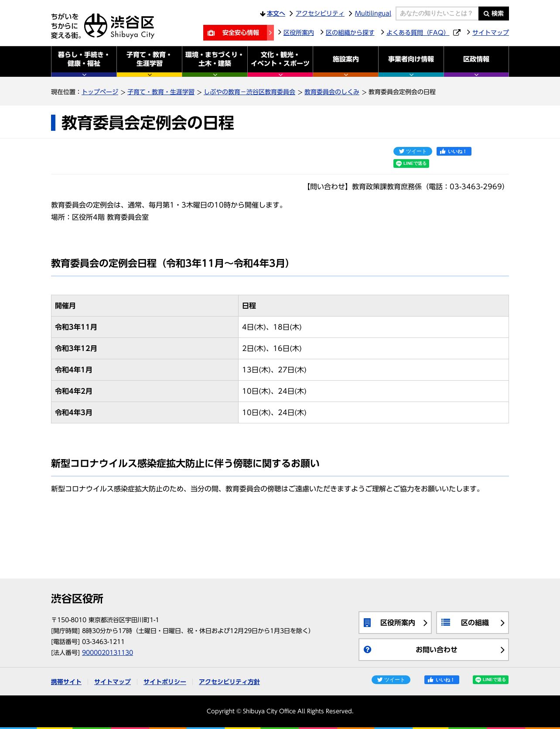Click the list icon in 区の組織 button
This screenshot has height=729, width=560.
446,622
